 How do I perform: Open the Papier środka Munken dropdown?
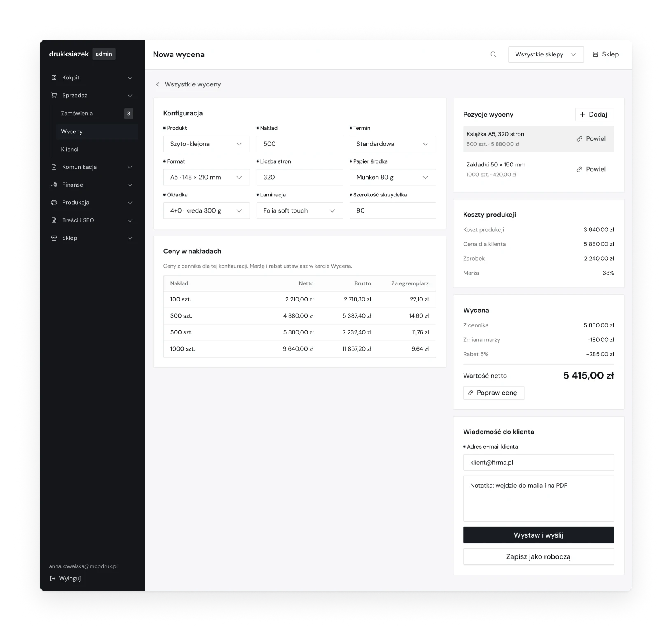coord(392,177)
